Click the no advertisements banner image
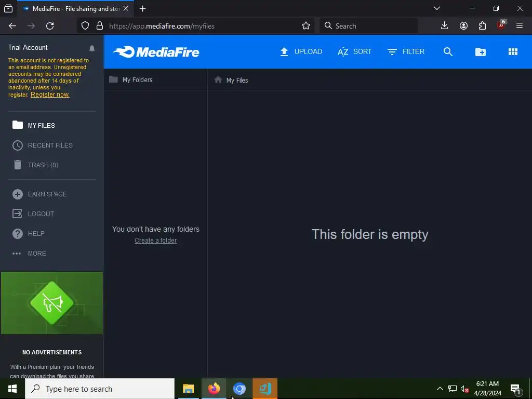 point(52,303)
